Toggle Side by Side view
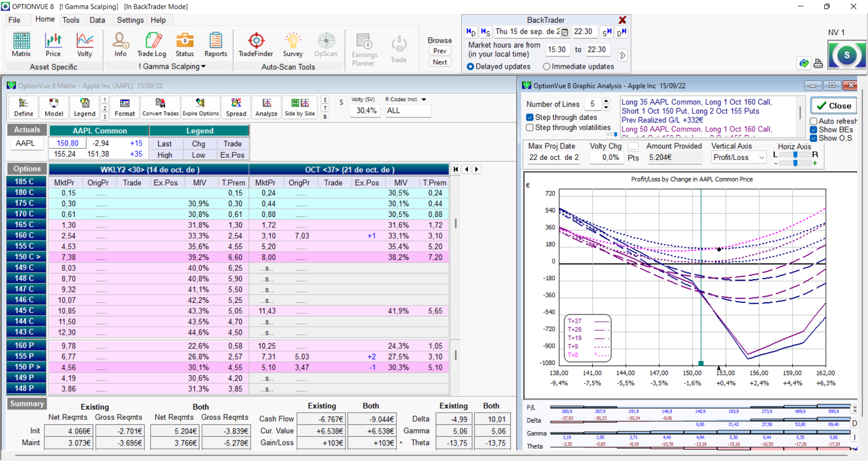This screenshot has width=868, height=461. pyautogui.click(x=300, y=107)
